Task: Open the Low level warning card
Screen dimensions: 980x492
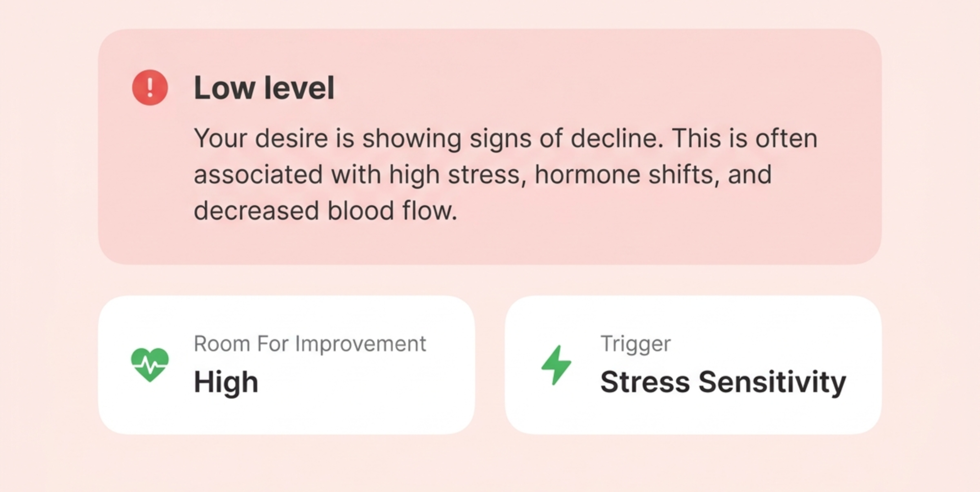Action: coord(490,147)
